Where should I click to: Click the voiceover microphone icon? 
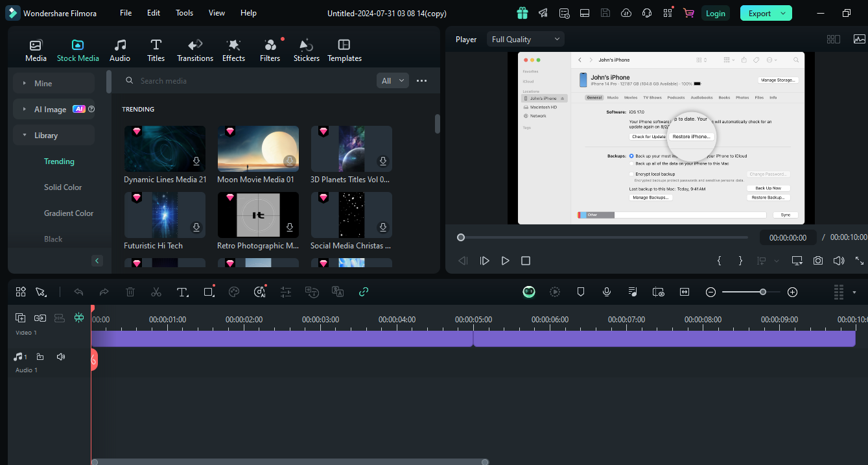point(606,292)
